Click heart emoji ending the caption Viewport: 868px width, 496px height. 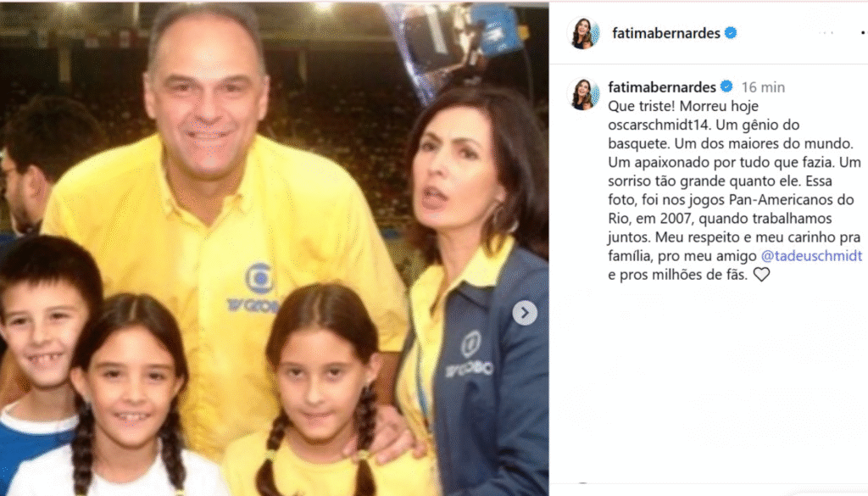pyautogui.click(x=762, y=275)
